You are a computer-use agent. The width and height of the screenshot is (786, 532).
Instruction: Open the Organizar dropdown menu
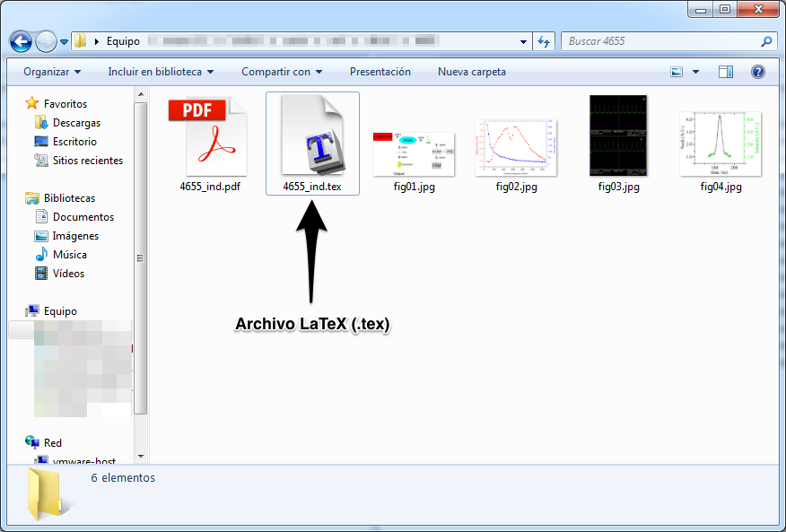coord(52,72)
